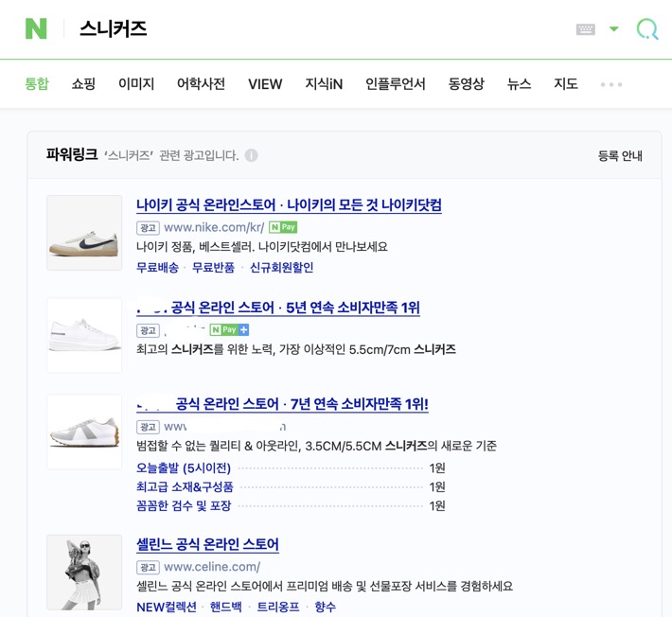Click the green search magnifier icon
This screenshot has width=672, height=617.
[647, 29]
